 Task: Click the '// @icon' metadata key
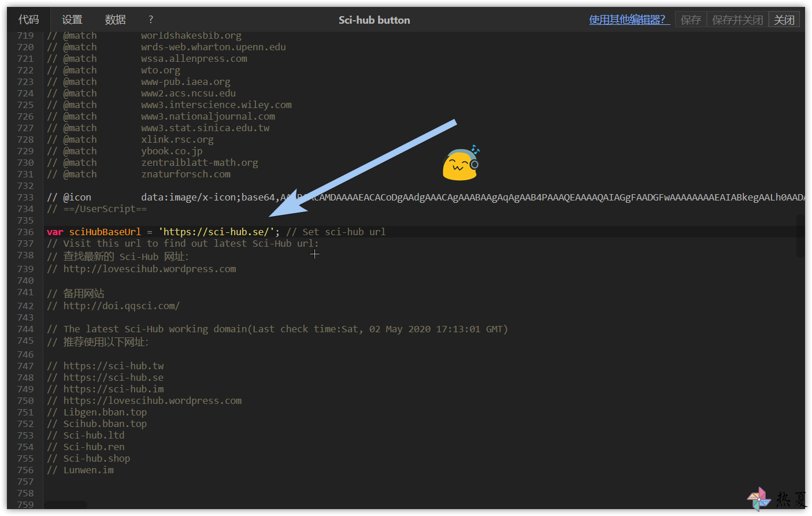coord(69,197)
